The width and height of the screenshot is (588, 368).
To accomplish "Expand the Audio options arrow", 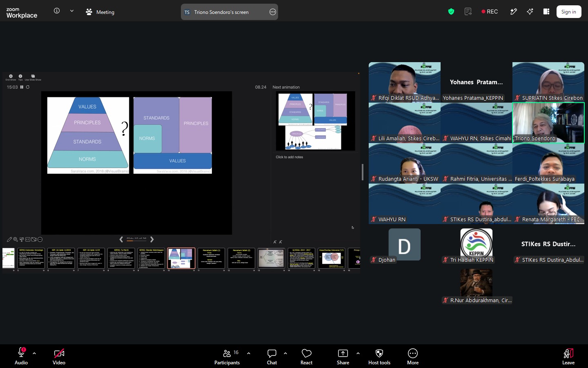I will pos(34,353).
